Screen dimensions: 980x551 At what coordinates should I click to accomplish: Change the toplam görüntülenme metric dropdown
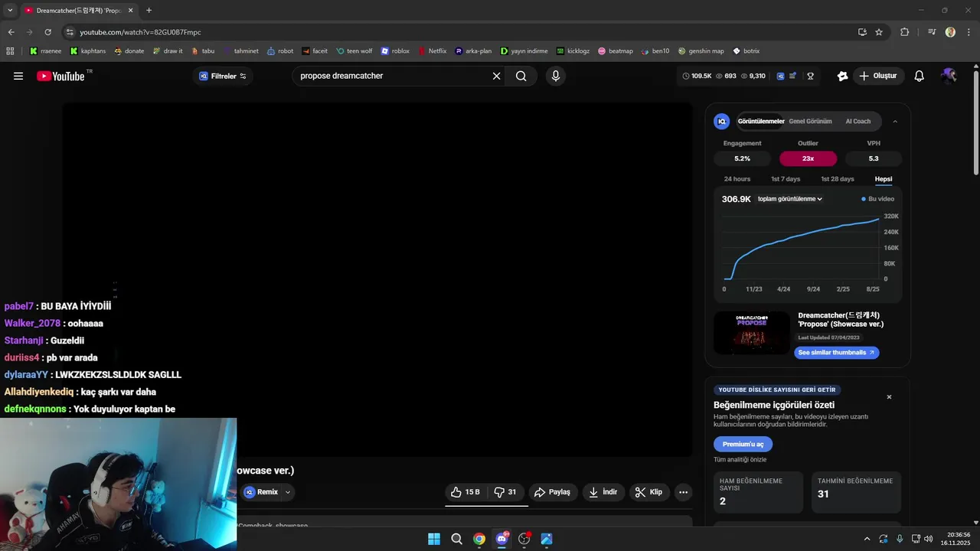[x=790, y=199]
